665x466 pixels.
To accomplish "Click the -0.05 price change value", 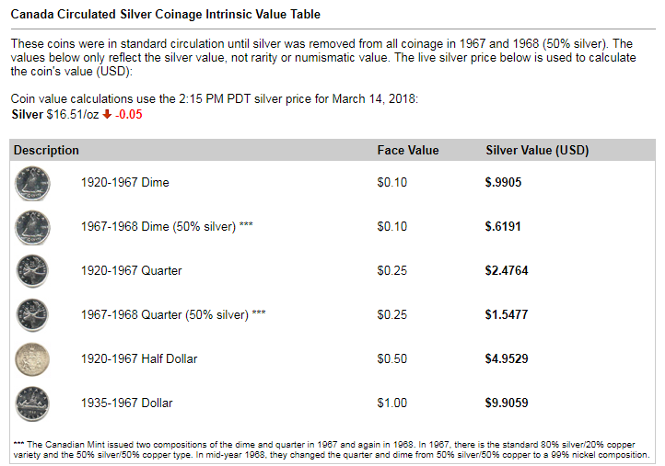I will (x=129, y=114).
